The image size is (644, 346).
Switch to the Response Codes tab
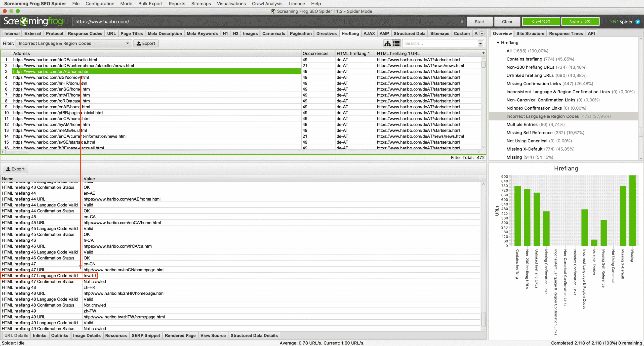click(85, 33)
